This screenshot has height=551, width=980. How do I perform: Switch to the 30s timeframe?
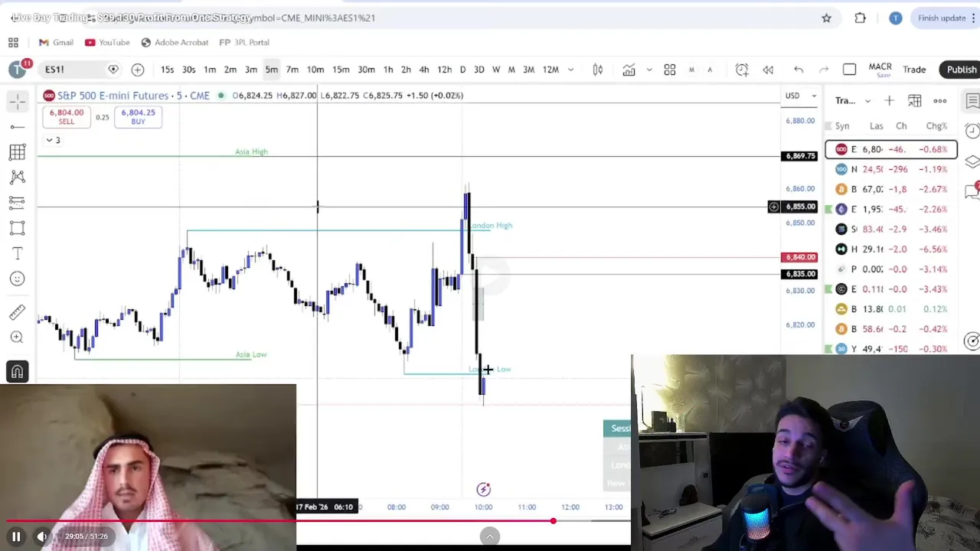pos(188,70)
